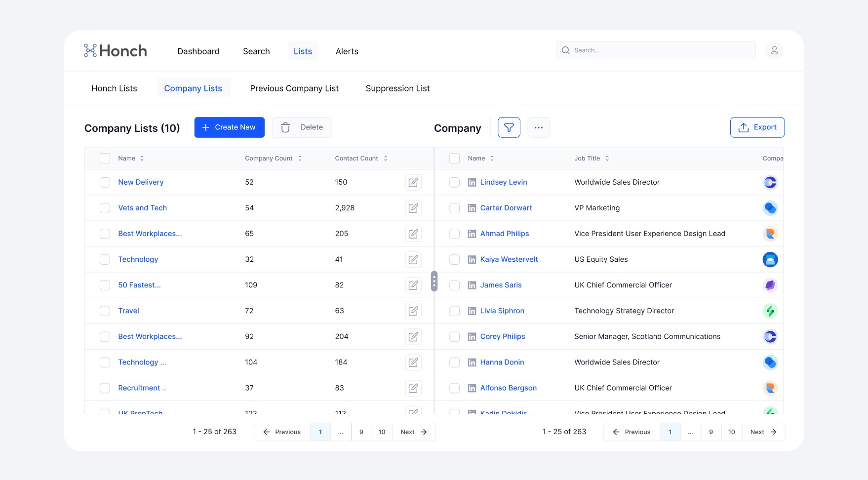Edit the New Delivery list

pos(413,182)
